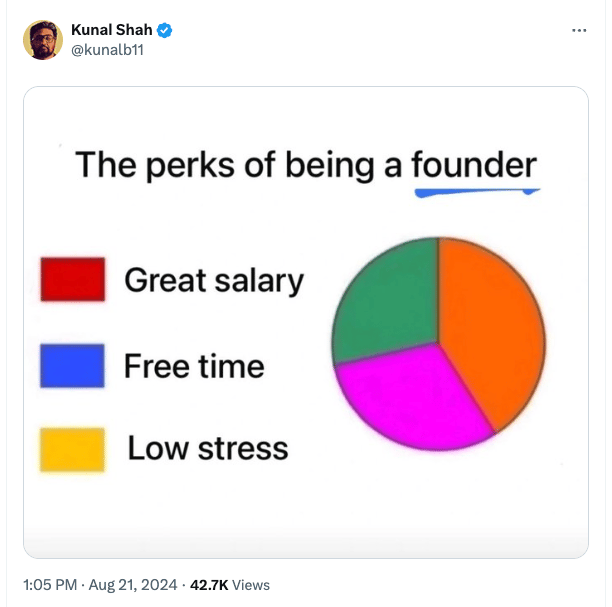The height and width of the screenshot is (607, 612).
Task: Open the 42.7K Views count
Action: point(230,585)
